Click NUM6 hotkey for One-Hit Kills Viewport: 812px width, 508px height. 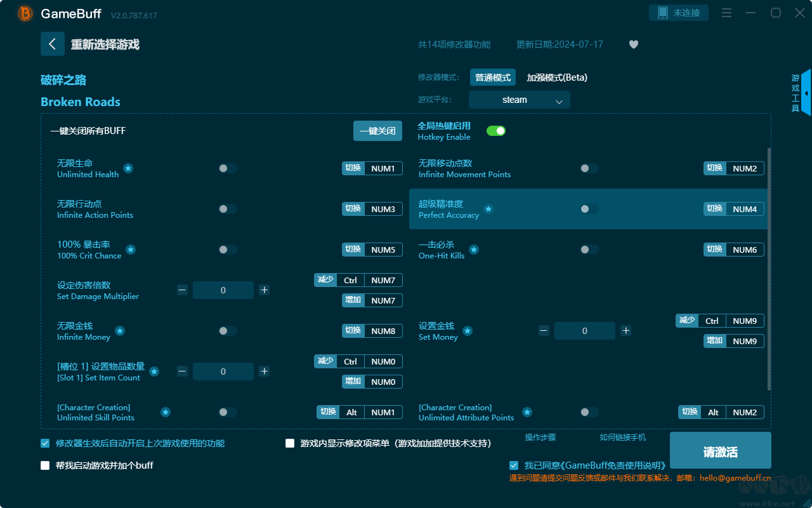click(x=745, y=250)
